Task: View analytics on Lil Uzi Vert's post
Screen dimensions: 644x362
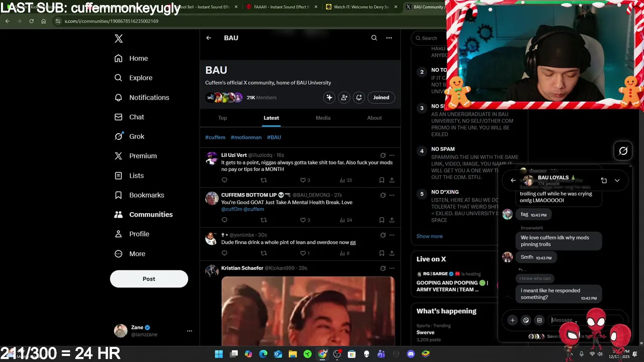Action: (x=346, y=180)
